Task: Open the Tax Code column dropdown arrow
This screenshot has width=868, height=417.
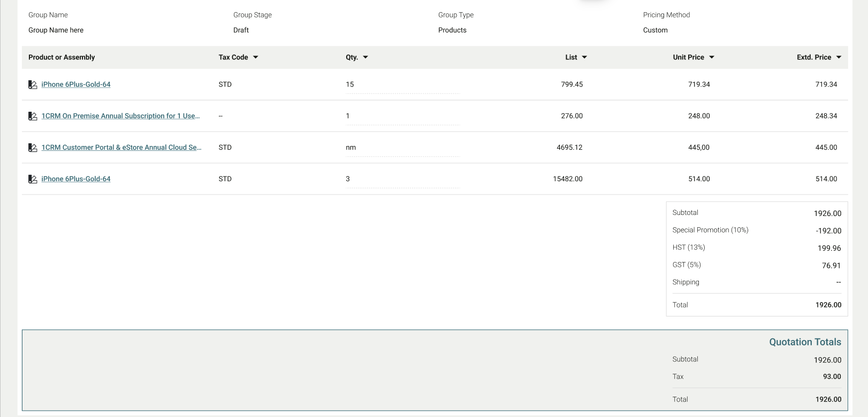Action: coord(255,57)
